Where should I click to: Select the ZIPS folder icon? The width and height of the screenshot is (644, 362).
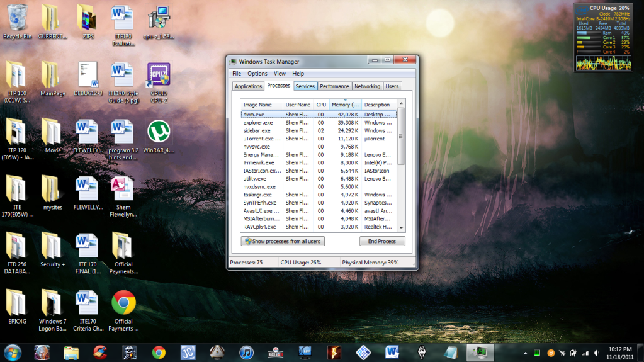[x=88, y=21]
